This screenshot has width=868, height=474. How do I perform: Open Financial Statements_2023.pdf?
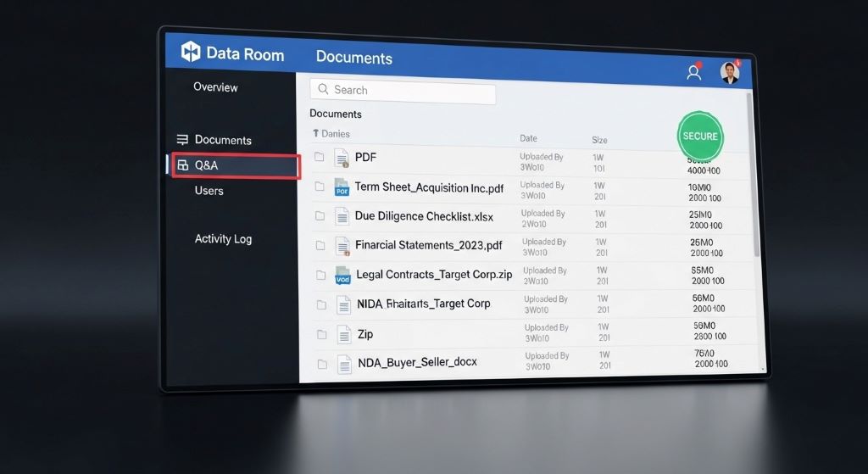(x=429, y=245)
